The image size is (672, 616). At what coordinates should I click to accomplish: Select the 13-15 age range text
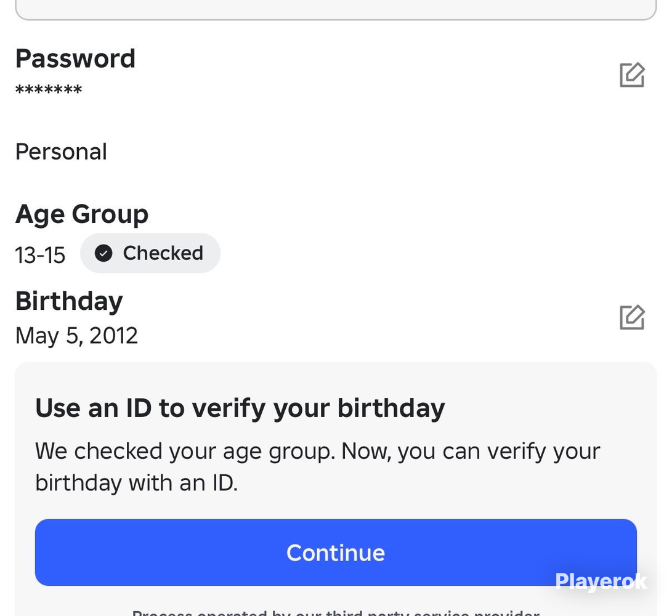click(x=40, y=255)
